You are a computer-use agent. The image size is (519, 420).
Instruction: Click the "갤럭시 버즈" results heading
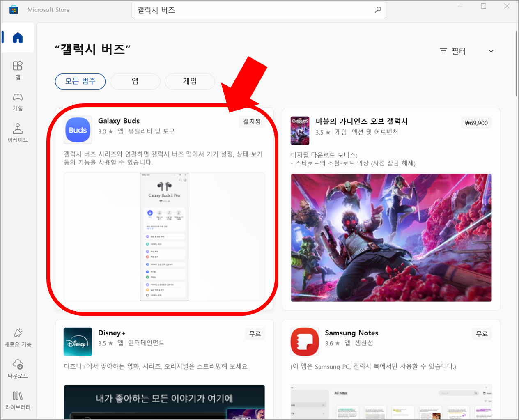pyautogui.click(x=93, y=49)
